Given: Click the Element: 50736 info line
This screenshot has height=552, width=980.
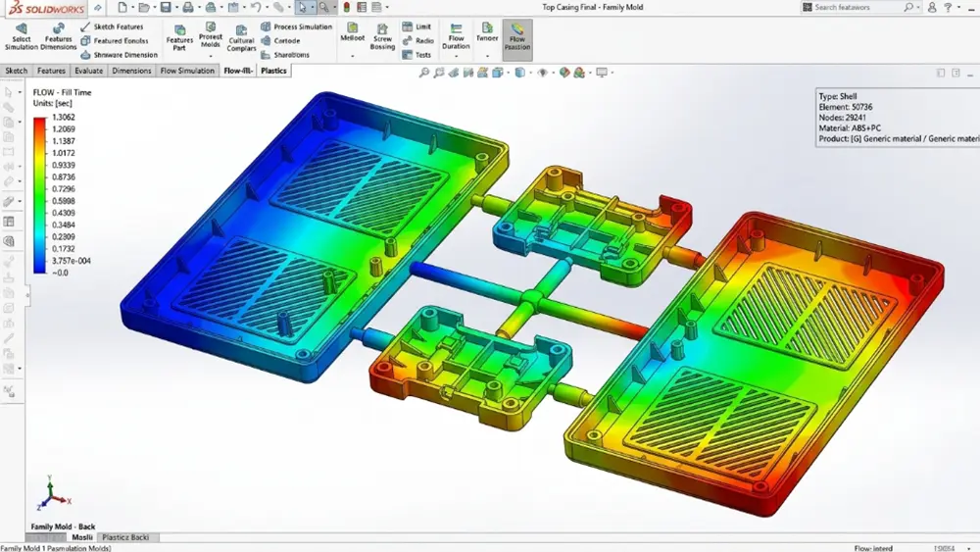Looking at the screenshot, I should 846,107.
